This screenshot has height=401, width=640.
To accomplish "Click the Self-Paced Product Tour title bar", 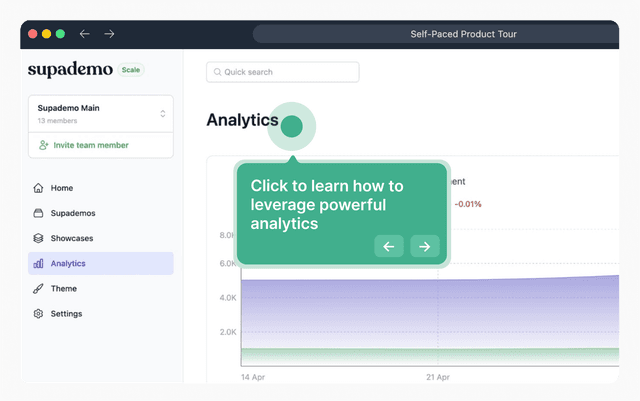I will (x=463, y=34).
